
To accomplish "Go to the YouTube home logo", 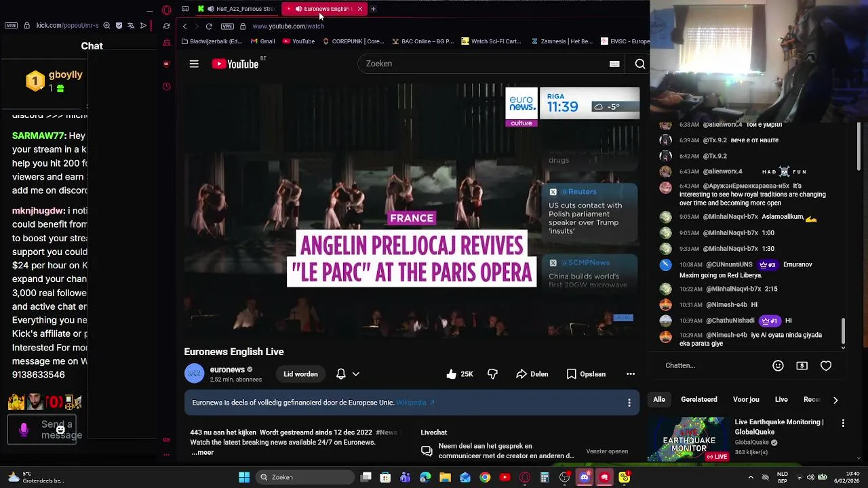I will click(x=235, y=64).
